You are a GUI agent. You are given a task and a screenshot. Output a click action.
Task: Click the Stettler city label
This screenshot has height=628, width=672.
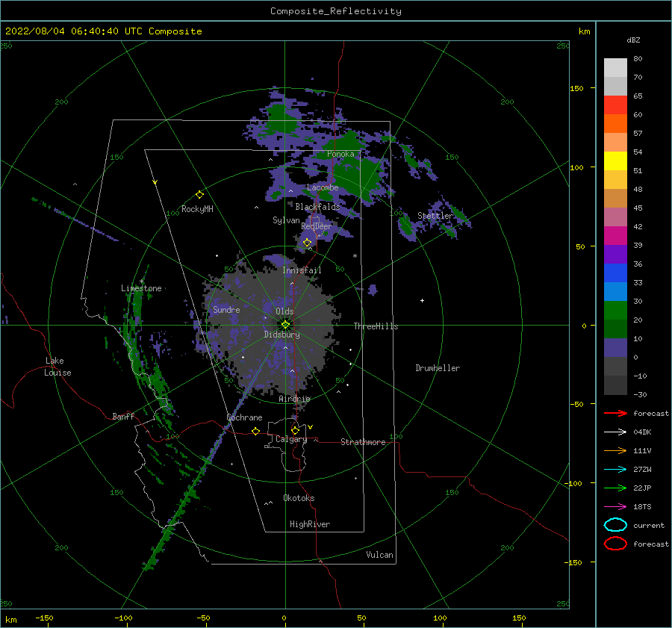click(435, 216)
